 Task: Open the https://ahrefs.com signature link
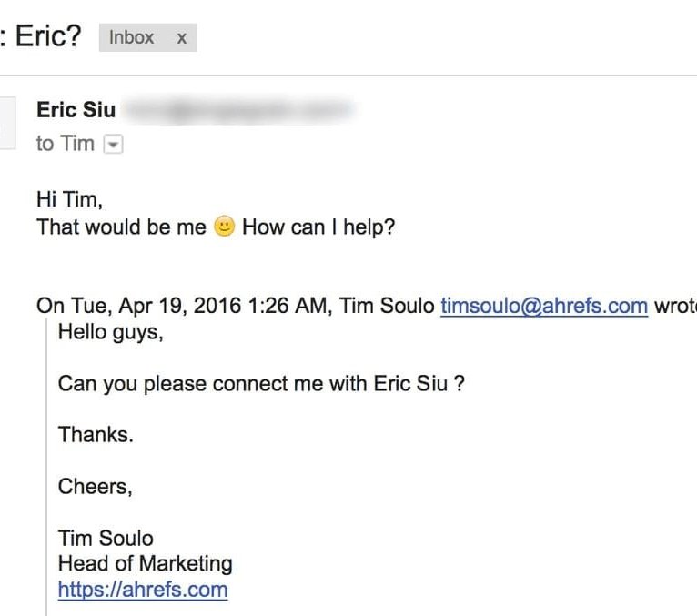coord(143,589)
